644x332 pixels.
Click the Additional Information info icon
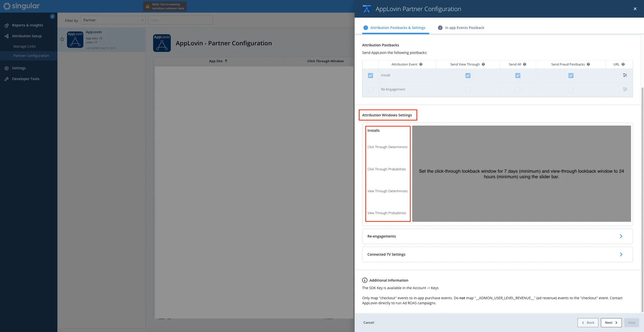coord(365,280)
